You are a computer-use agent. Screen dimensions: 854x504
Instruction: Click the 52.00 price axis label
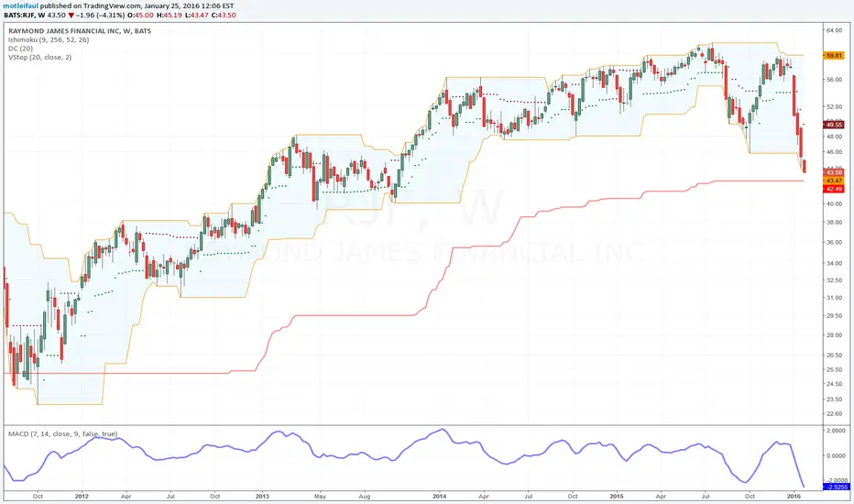(834, 107)
